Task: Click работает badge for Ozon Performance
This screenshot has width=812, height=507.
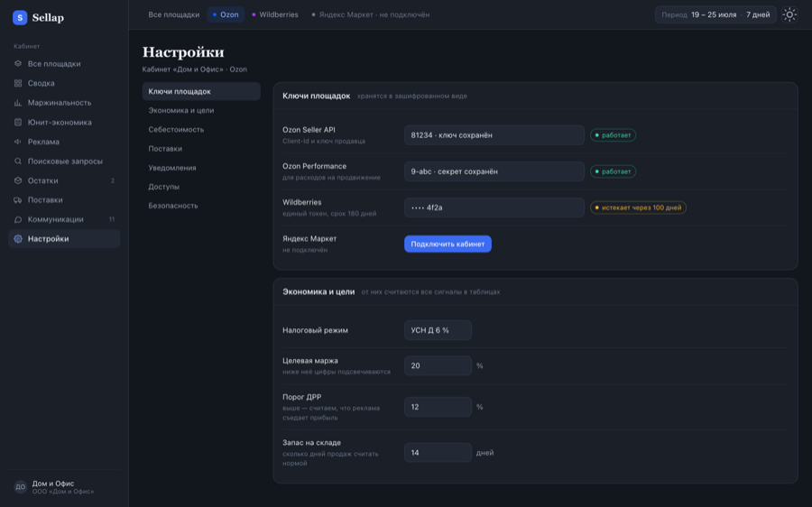Action: (x=614, y=171)
